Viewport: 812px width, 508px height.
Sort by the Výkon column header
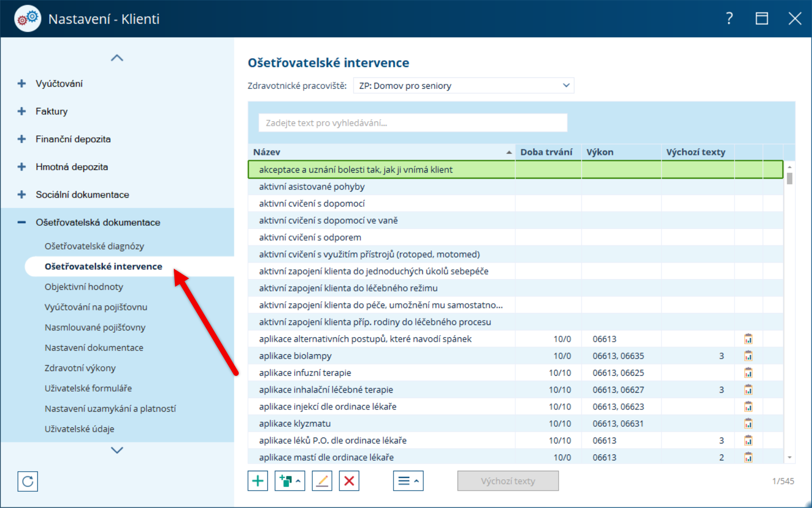click(621, 152)
